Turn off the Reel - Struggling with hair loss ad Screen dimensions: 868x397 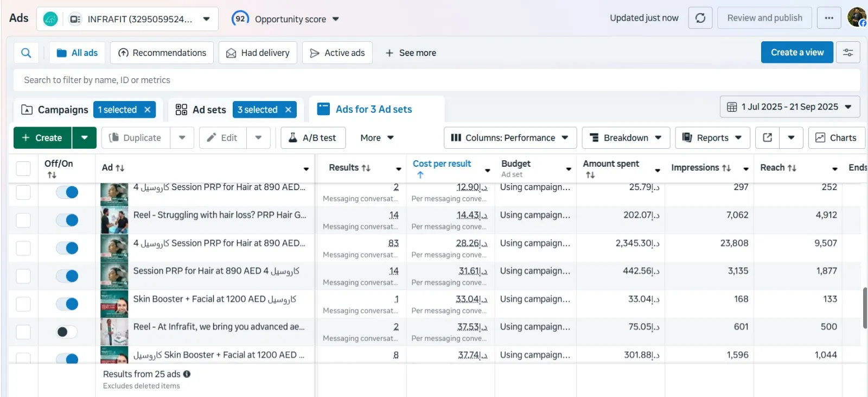point(67,220)
